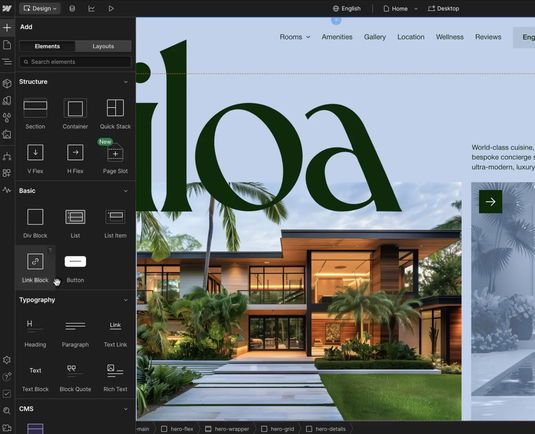This screenshot has height=434, width=535.
Task: Open the Interactions pulse icon in sidebar
Action: [7, 190]
